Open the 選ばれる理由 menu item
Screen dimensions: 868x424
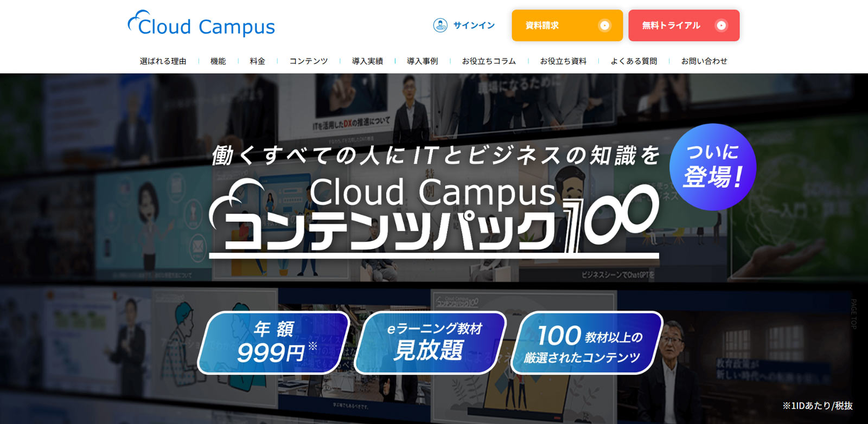pyautogui.click(x=163, y=61)
